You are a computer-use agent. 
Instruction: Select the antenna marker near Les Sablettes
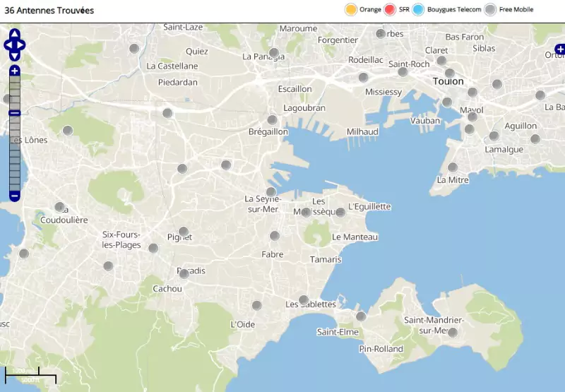(x=304, y=300)
